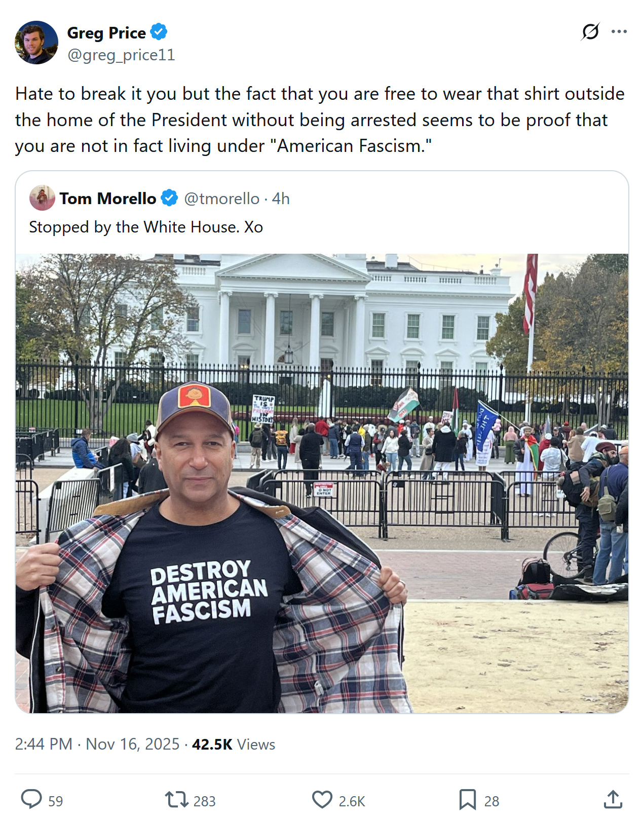Repost the tweet via retweet arrows icon
The height and width of the screenshot is (820, 644).
176,800
